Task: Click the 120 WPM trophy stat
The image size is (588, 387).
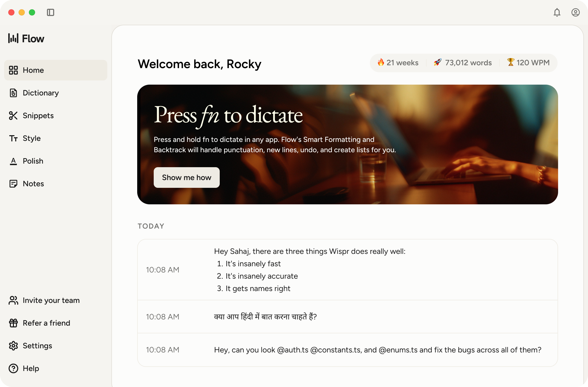Action: [x=528, y=63]
